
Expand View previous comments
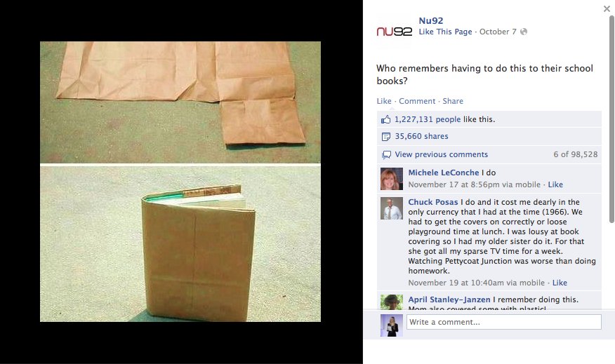[x=442, y=154]
